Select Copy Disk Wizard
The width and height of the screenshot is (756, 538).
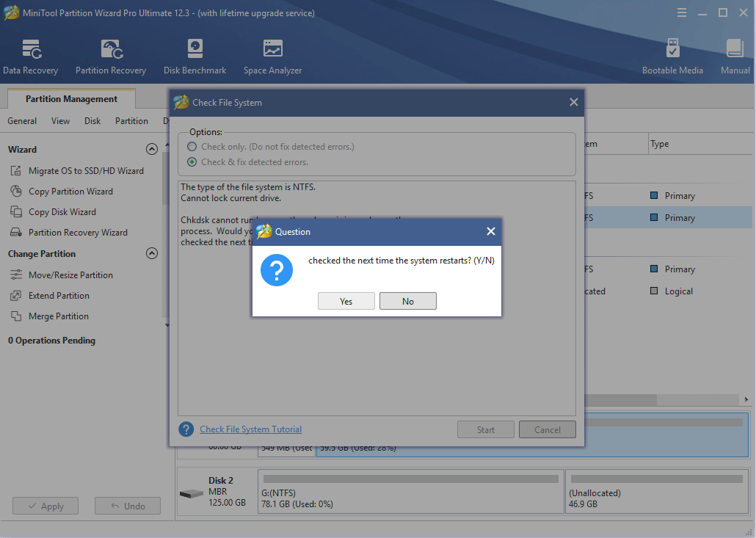[62, 211]
